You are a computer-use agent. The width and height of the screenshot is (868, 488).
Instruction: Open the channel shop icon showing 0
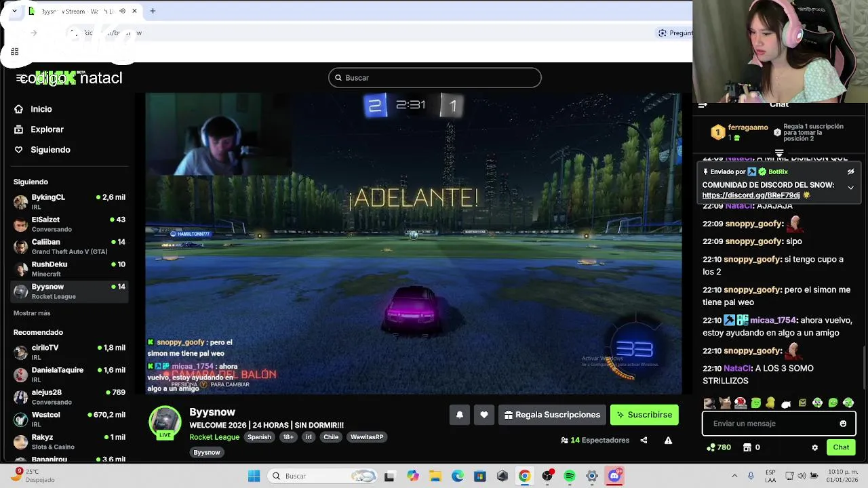(x=751, y=447)
